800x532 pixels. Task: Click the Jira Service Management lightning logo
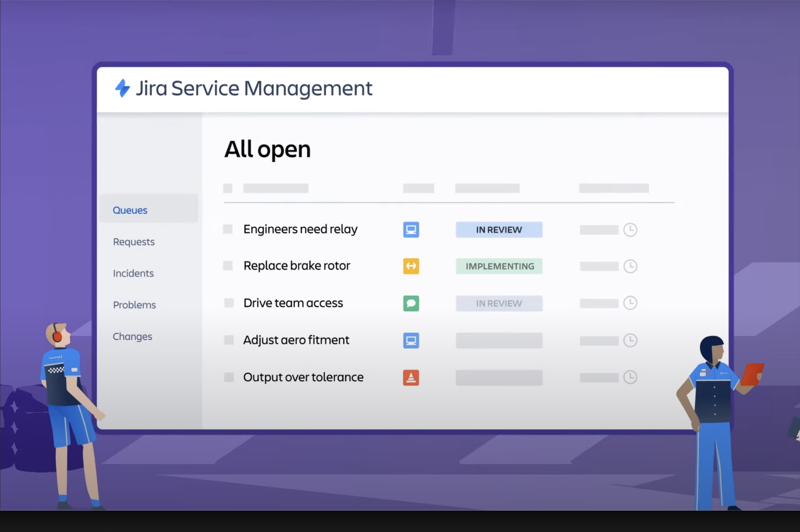(122, 88)
